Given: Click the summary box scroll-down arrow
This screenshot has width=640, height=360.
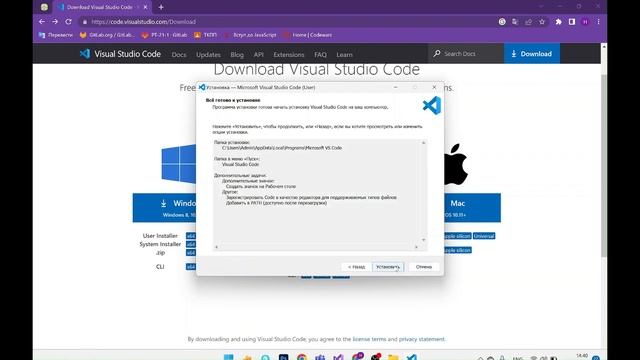Looking at the screenshot, I should coord(423,240).
